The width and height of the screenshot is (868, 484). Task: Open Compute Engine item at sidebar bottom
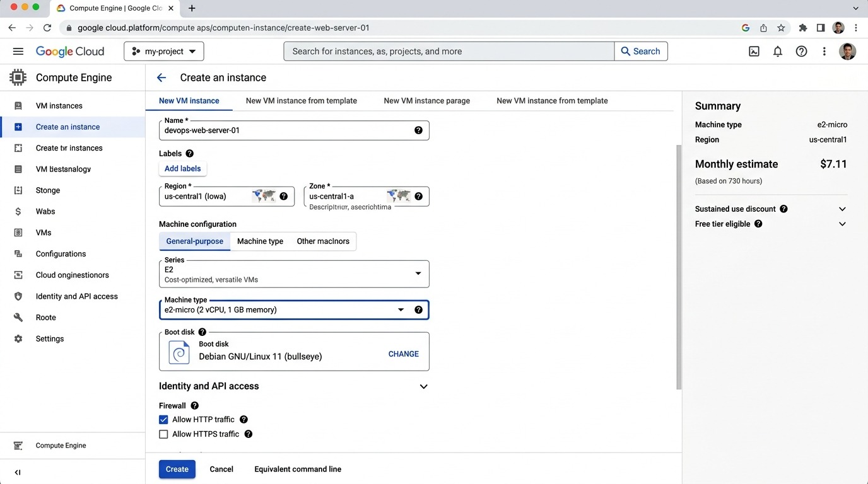pos(73,446)
